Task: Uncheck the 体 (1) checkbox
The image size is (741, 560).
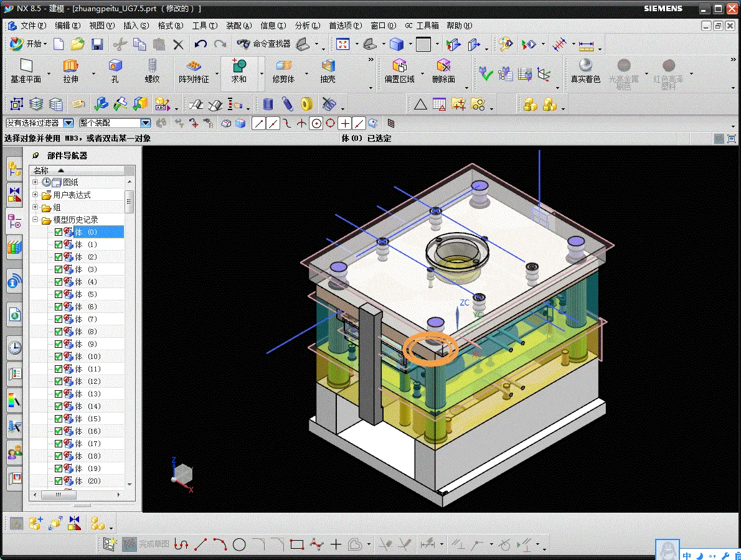Action: pyautogui.click(x=59, y=245)
